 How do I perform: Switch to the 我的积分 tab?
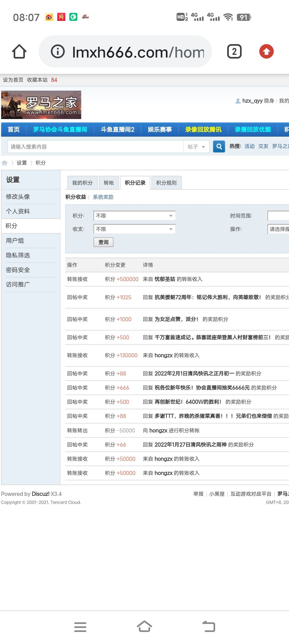[82, 183]
